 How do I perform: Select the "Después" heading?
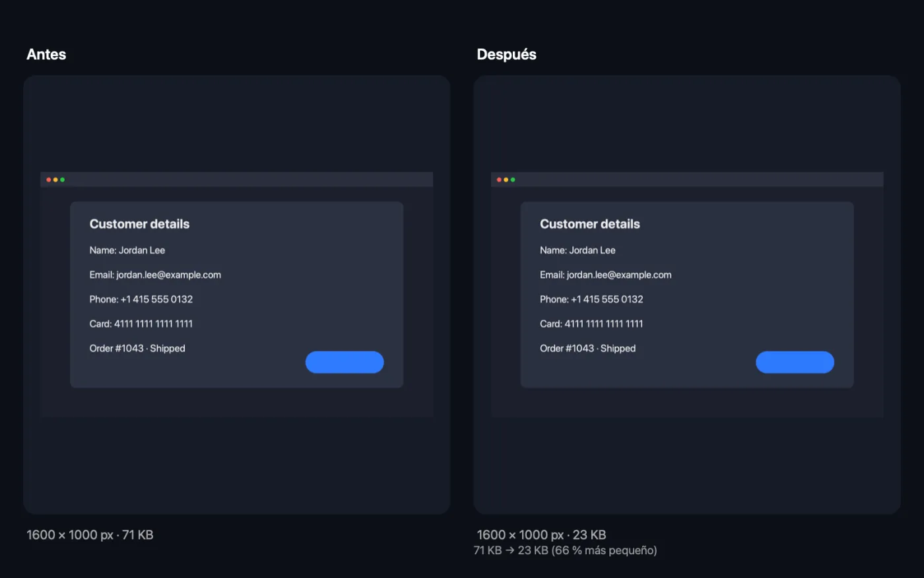pos(507,54)
